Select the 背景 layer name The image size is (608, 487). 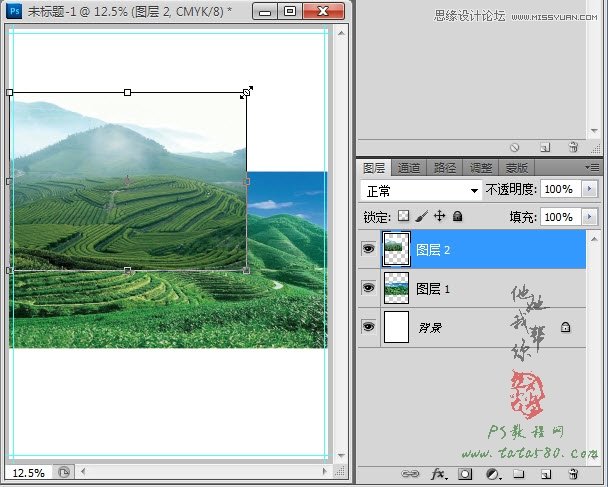pos(430,328)
